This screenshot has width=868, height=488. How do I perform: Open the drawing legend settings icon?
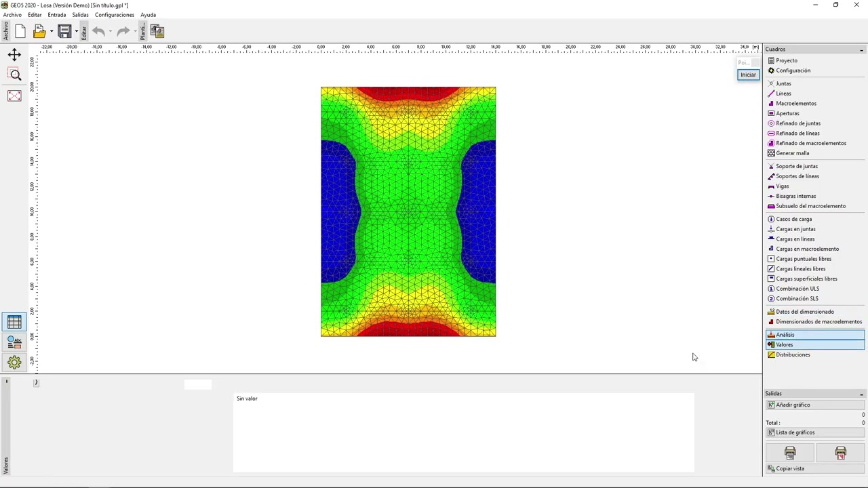14,342
